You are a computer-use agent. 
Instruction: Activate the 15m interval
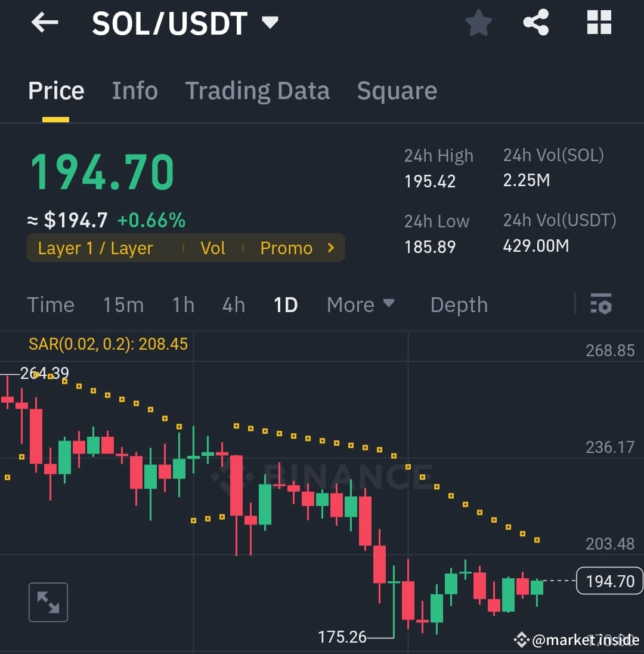[123, 304]
